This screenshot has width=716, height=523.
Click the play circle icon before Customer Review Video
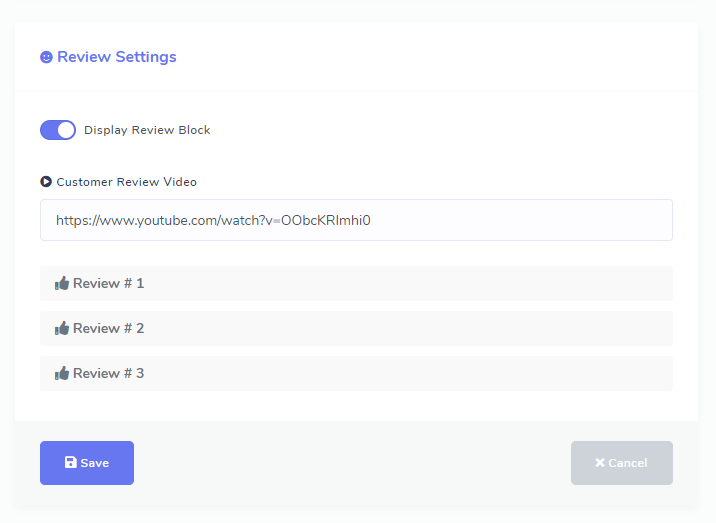[46, 182]
